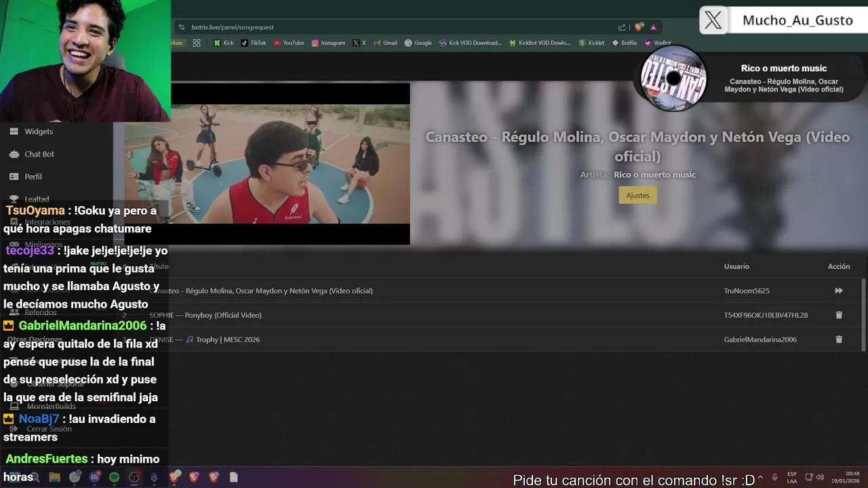Click the Ajustes button

coord(637,195)
